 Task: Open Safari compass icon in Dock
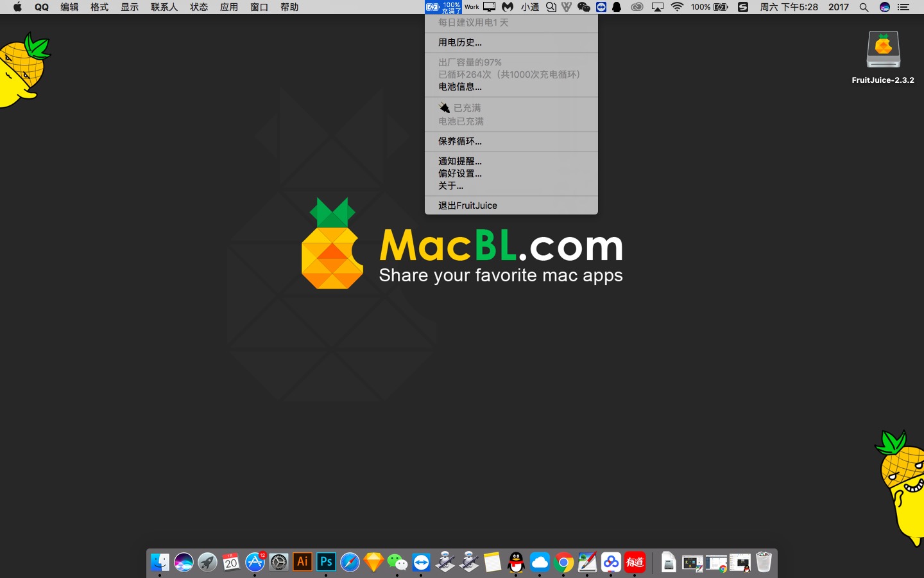point(350,563)
